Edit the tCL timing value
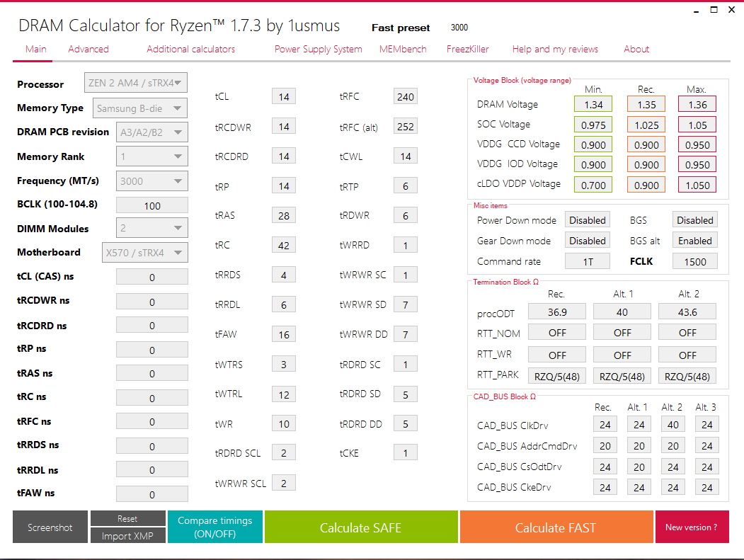 pos(283,96)
